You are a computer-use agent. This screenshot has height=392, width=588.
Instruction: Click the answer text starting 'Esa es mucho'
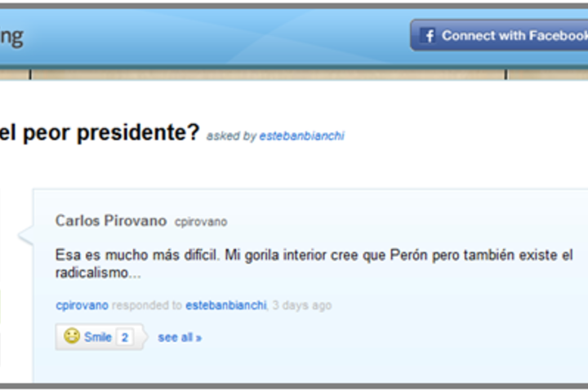[x=314, y=263]
